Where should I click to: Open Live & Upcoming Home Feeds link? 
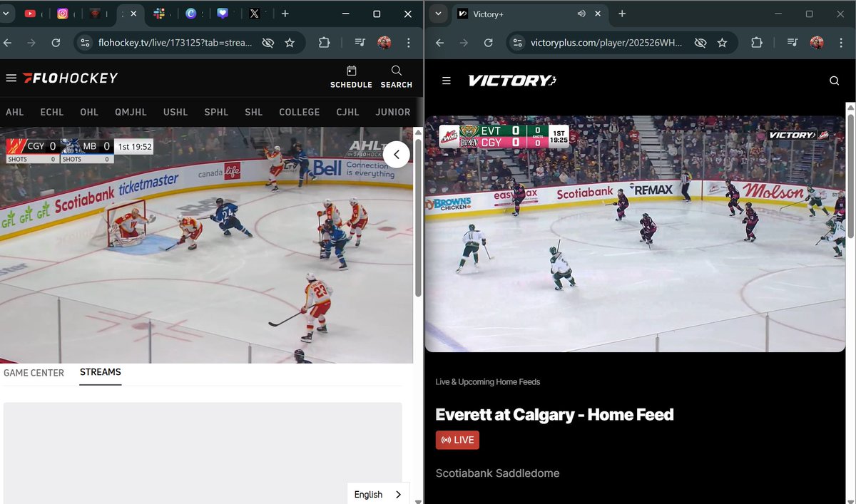point(488,382)
